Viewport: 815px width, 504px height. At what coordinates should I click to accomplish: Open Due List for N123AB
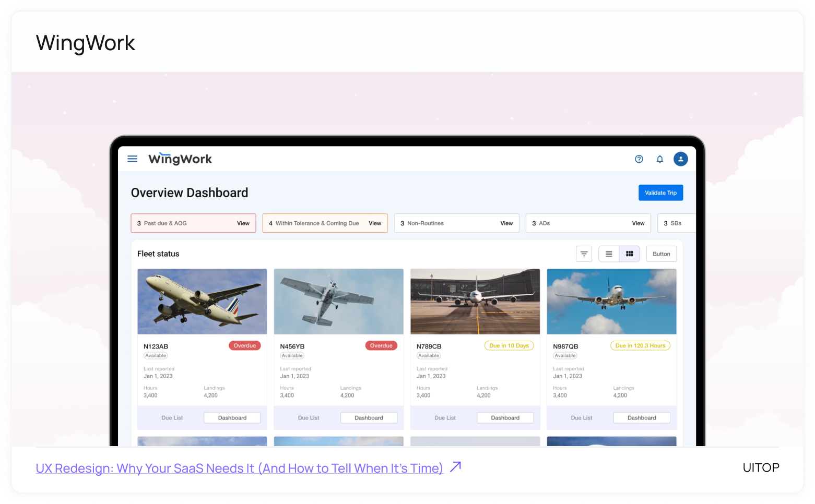[172, 418]
